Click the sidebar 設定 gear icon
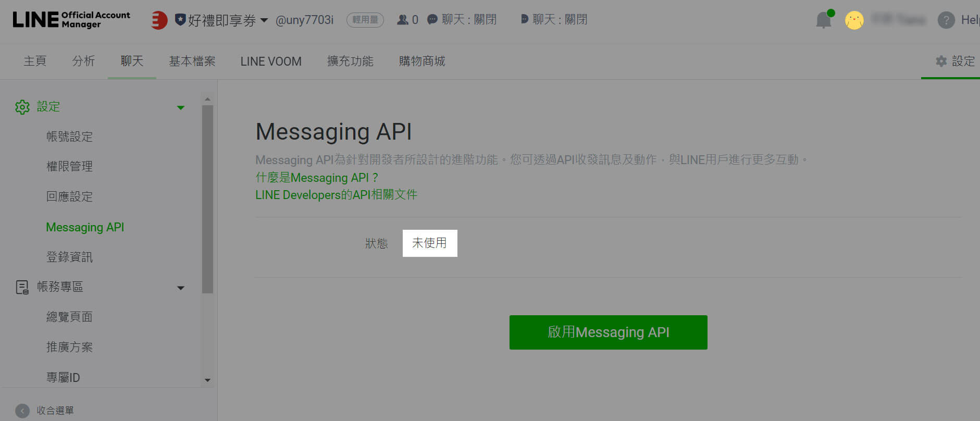The image size is (980, 421). 22,107
